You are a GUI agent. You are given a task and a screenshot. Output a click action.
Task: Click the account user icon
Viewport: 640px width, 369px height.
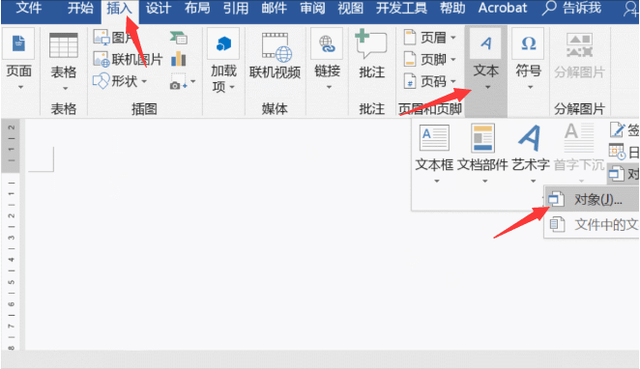click(x=631, y=9)
